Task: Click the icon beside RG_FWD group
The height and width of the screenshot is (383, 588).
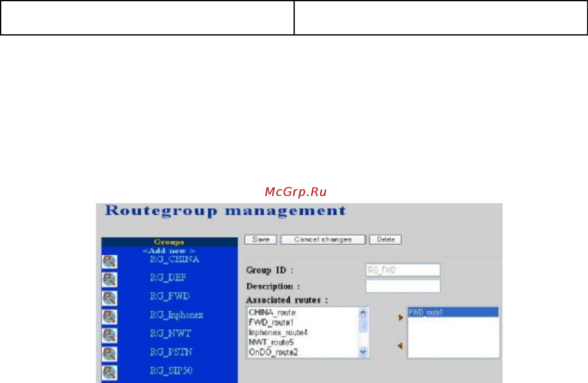Action: point(109,298)
